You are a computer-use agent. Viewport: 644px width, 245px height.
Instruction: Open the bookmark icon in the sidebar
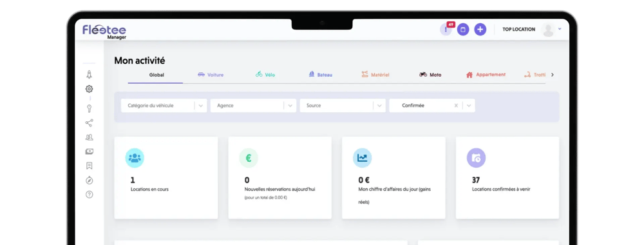tap(89, 166)
